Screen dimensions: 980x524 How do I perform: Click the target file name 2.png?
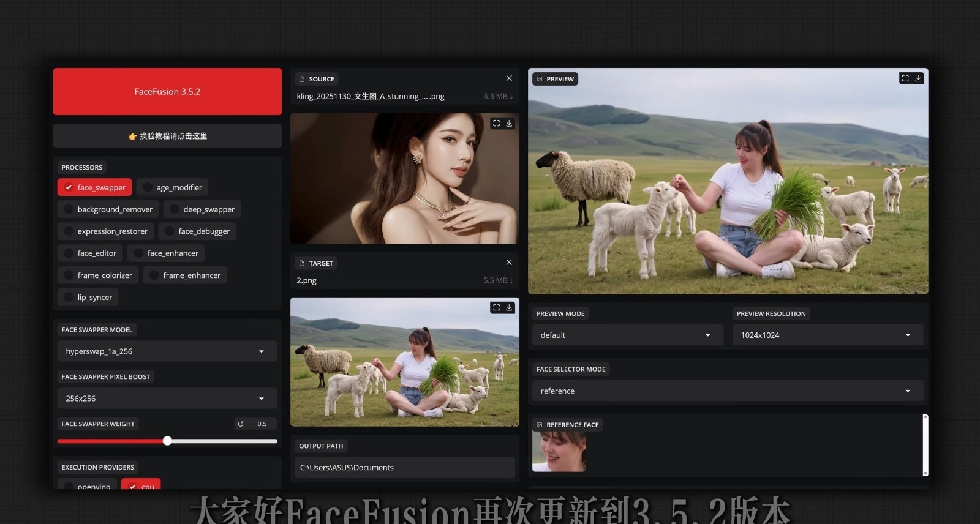pyautogui.click(x=306, y=280)
